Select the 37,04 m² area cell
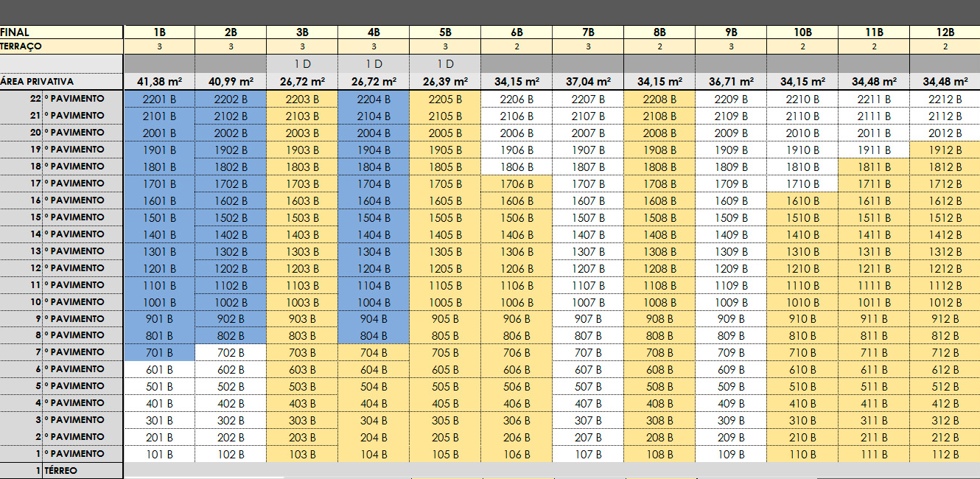Screen dimensions: 980x479 pos(587,82)
